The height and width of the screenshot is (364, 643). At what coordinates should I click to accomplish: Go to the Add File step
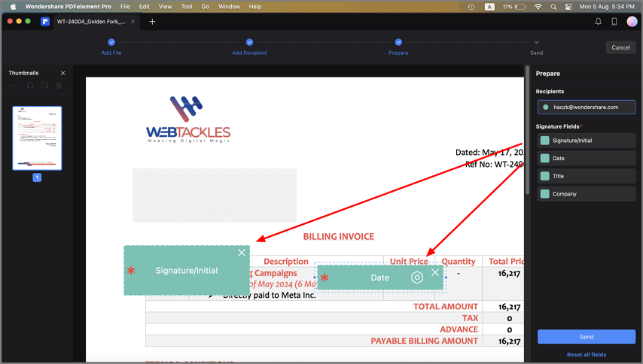pos(111,47)
